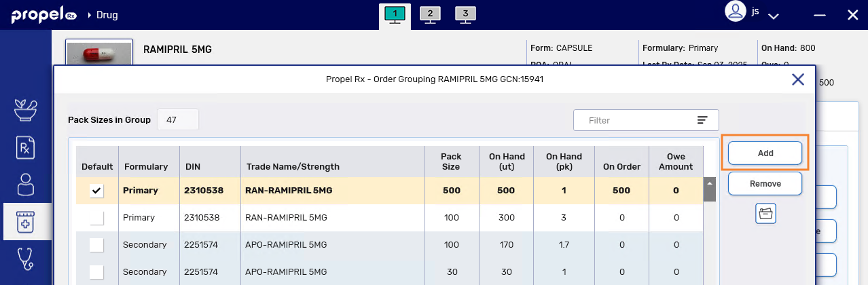Click the filter lines icon in Filter box

point(702,120)
